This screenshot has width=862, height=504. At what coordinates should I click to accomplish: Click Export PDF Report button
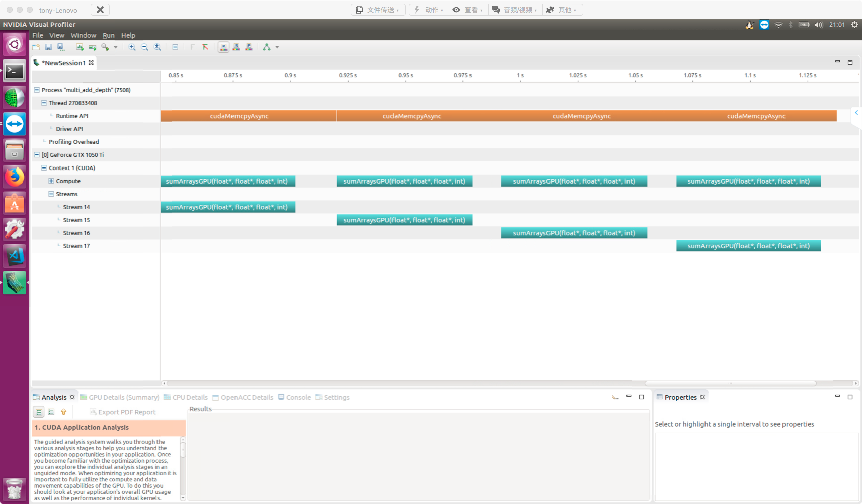tap(123, 412)
